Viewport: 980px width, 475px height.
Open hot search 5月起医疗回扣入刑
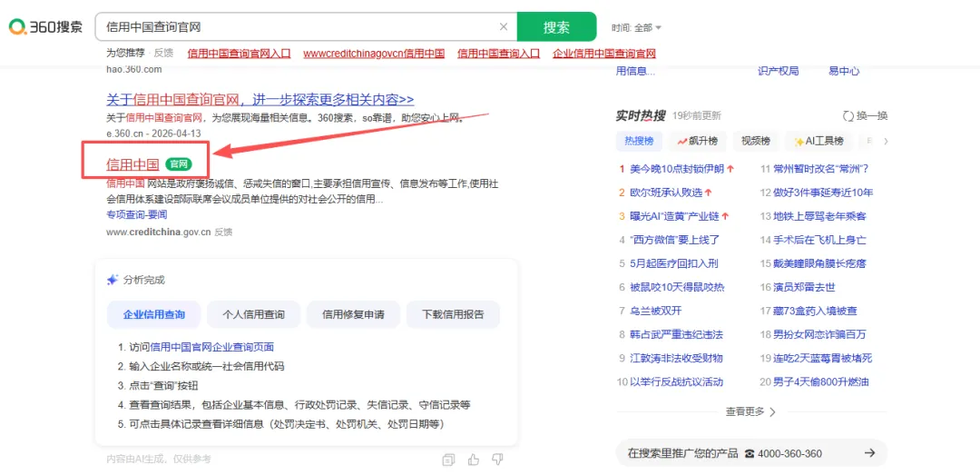point(673,263)
